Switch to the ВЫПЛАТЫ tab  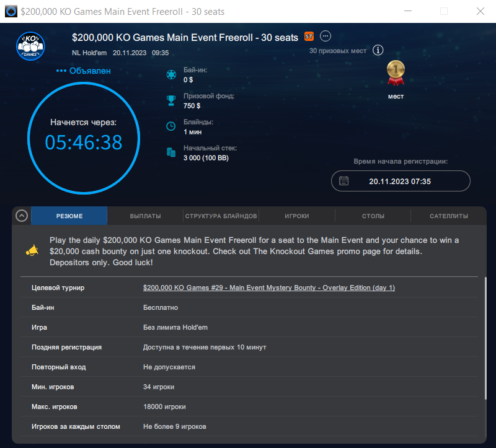point(145,216)
